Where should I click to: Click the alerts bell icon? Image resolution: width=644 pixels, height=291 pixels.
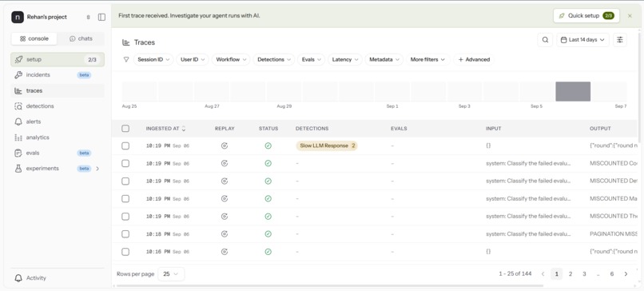[x=18, y=122]
